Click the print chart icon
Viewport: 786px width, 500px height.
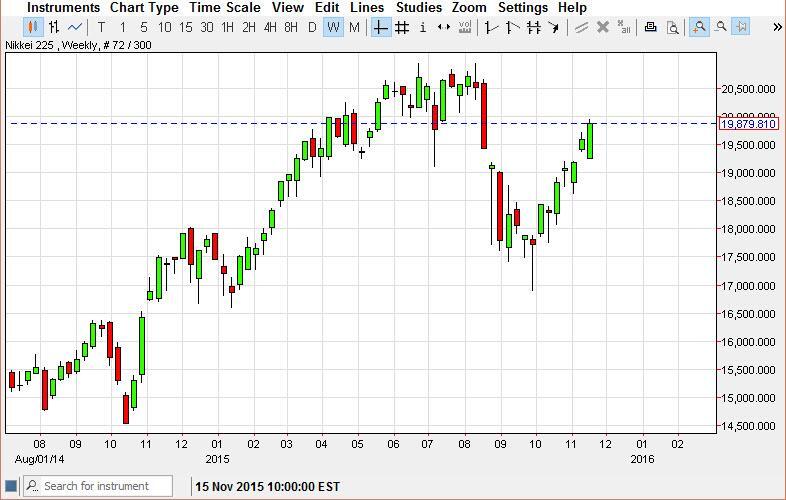click(651, 27)
